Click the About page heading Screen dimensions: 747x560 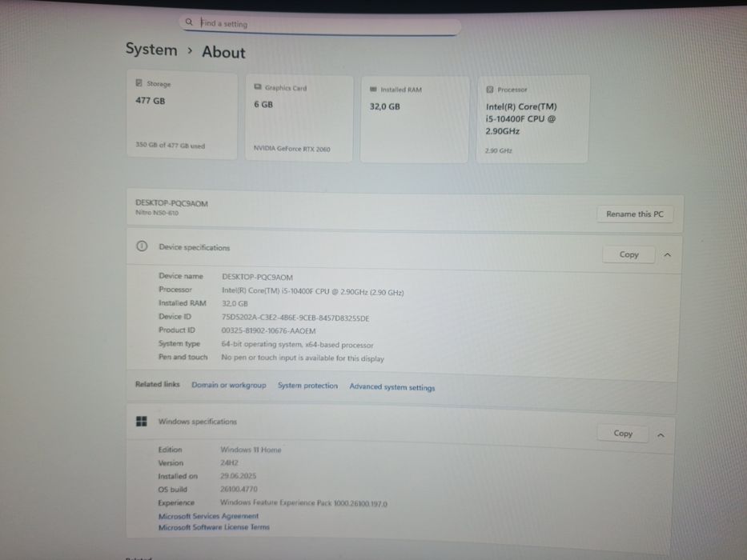[223, 52]
